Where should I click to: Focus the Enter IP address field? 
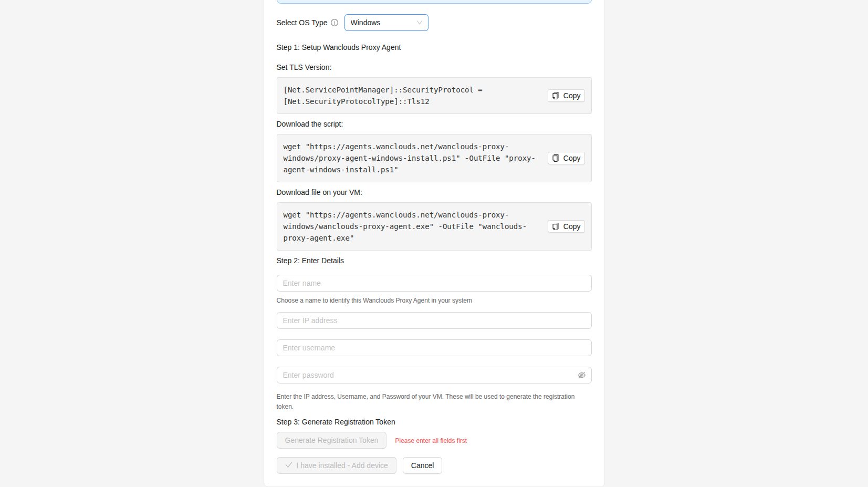point(434,320)
